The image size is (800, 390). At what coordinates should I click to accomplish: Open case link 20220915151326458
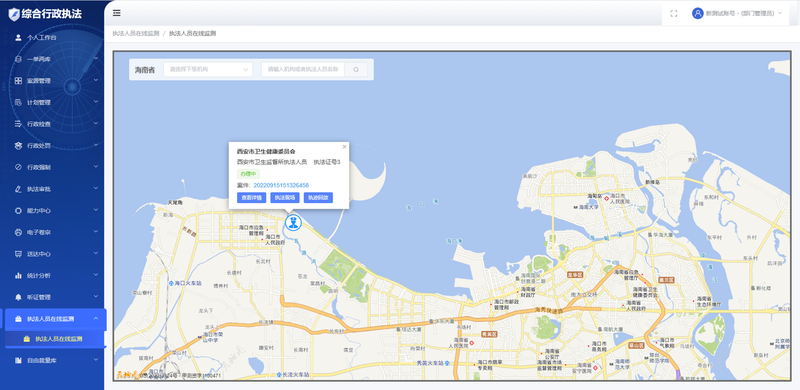[281, 185]
